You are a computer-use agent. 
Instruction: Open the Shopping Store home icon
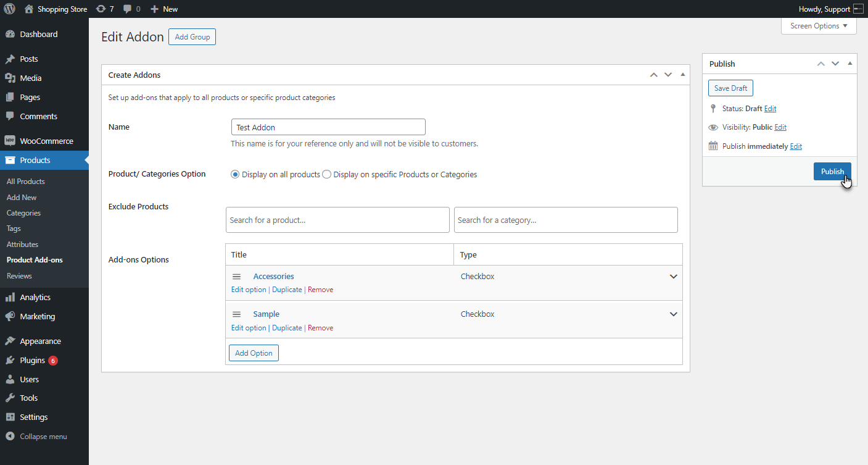[x=29, y=9]
